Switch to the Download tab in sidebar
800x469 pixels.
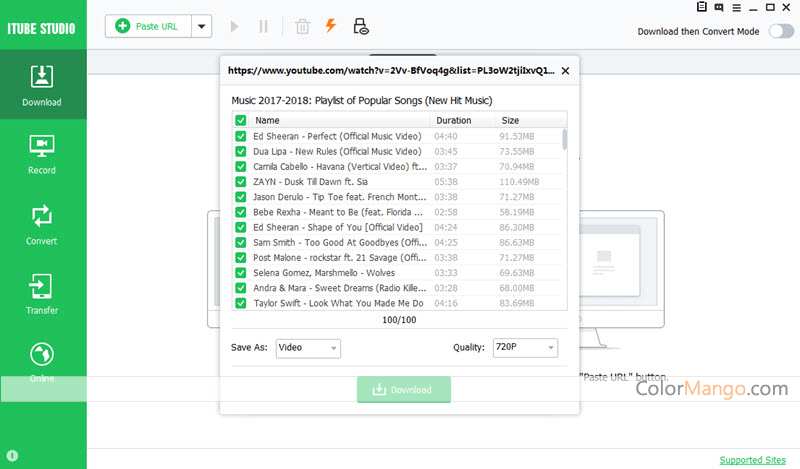pos(42,85)
